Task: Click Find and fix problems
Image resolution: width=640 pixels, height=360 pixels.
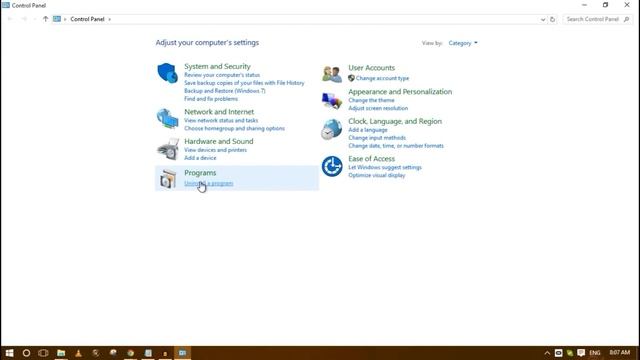Action: pyautogui.click(x=211, y=99)
